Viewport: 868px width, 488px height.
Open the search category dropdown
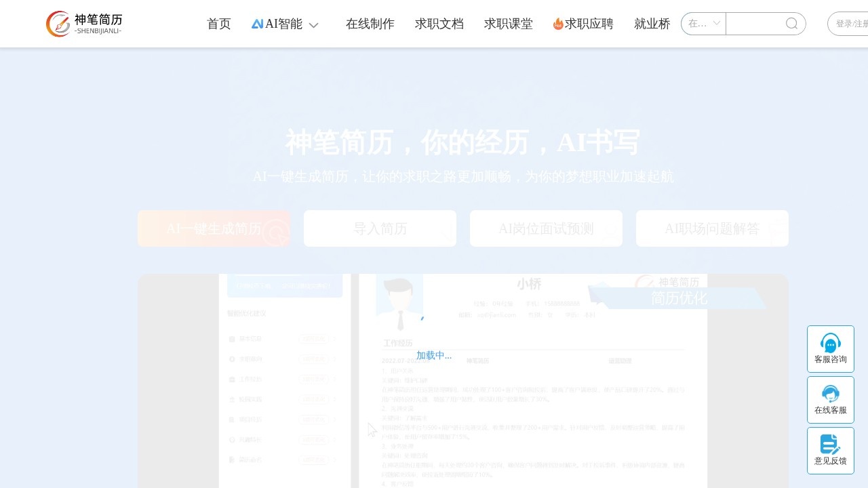tap(703, 24)
